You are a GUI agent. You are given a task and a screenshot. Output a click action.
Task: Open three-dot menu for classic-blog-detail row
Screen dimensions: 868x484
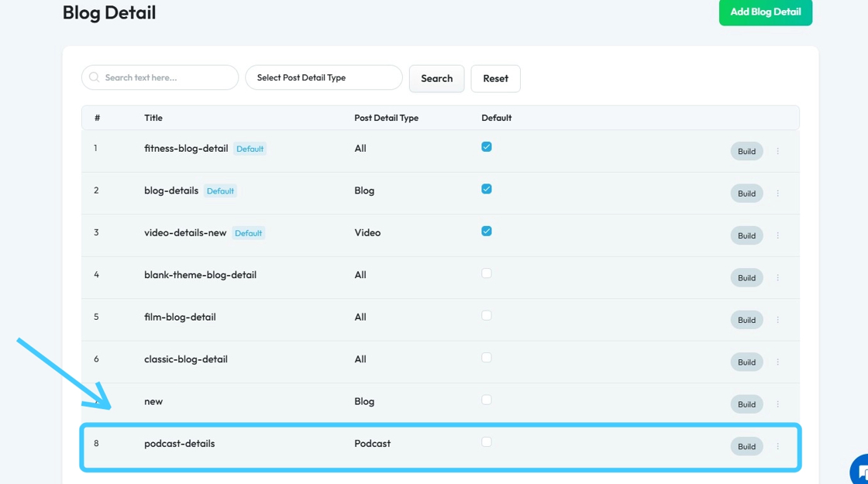(x=777, y=362)
